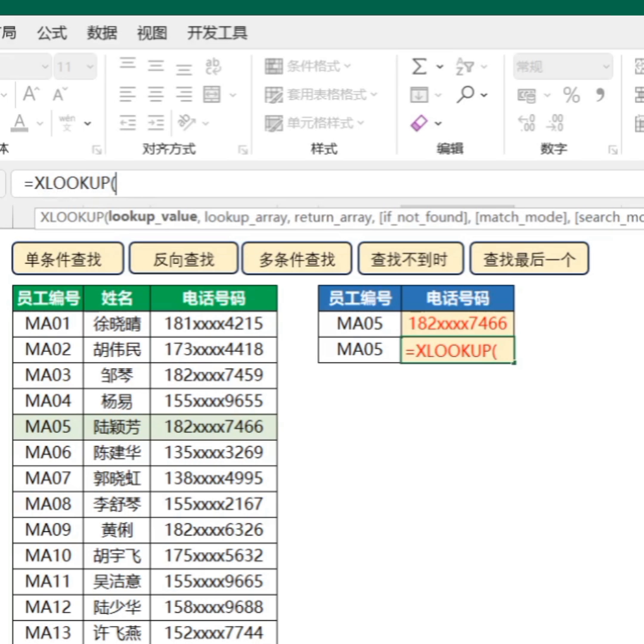Click the 查找最后一个 button
This screenshot has width=644, height=644.
[529, 259]
